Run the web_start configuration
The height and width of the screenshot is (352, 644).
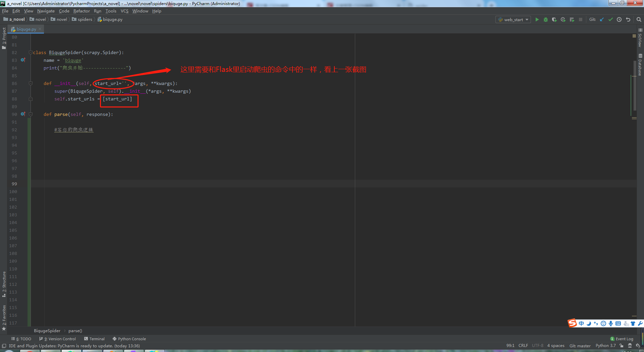tap(537, 19)
